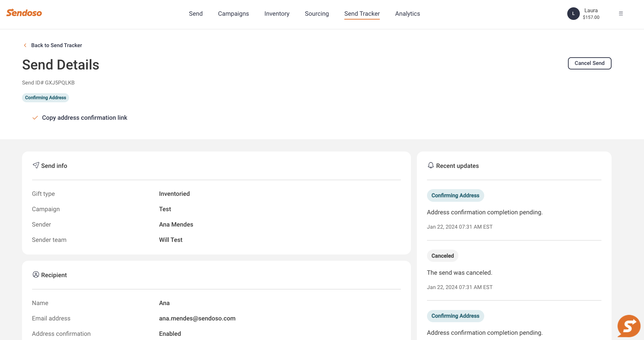Navigate to Sourcing
This screenshot has height=340, width=644.
[317, 14]
